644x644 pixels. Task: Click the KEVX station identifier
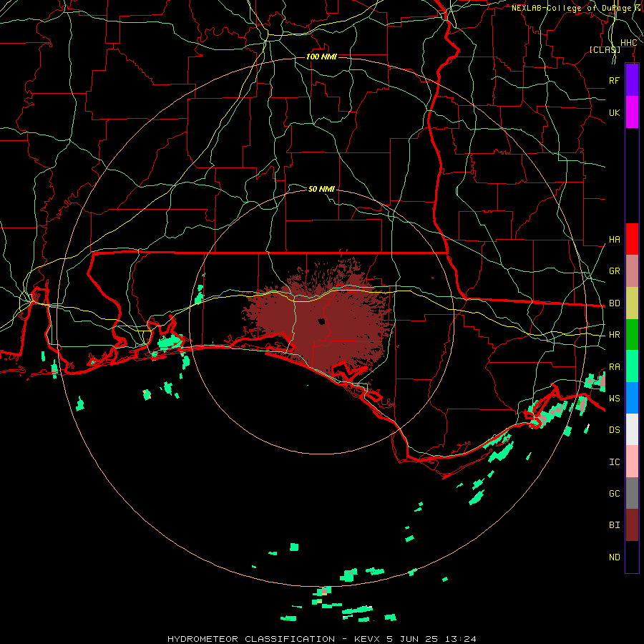pos(368,639)
